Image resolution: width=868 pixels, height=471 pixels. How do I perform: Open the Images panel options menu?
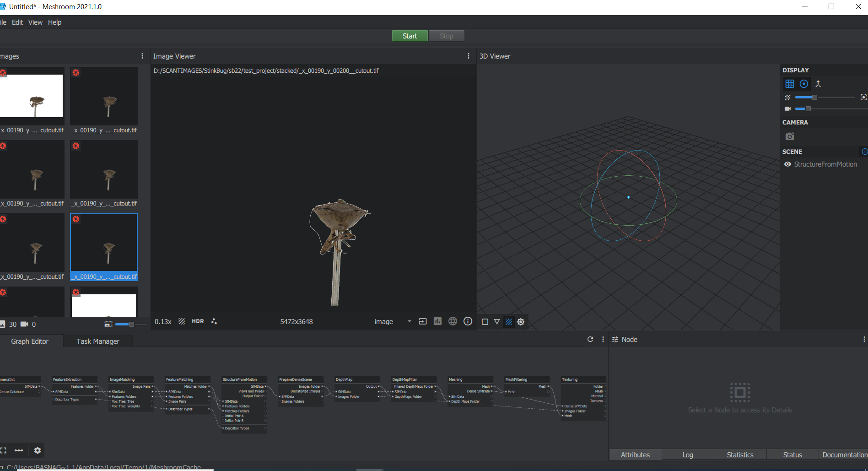point(142,56)
